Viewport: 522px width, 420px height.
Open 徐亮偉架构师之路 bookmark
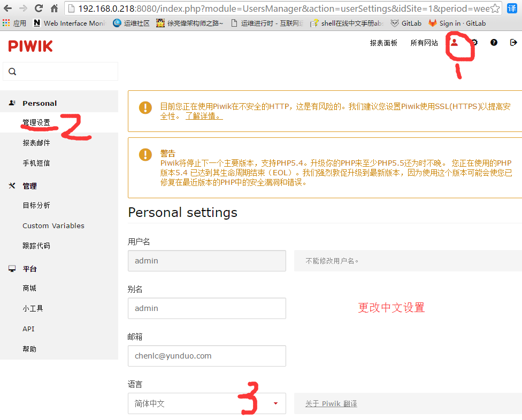pyautogui.click(x=190, y=24)
